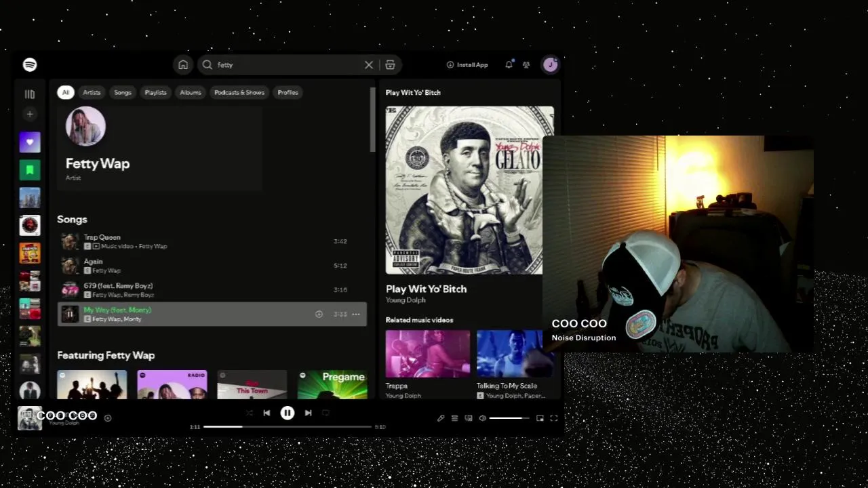
Task: Adjust the volume slider
Action: (509, 418)
